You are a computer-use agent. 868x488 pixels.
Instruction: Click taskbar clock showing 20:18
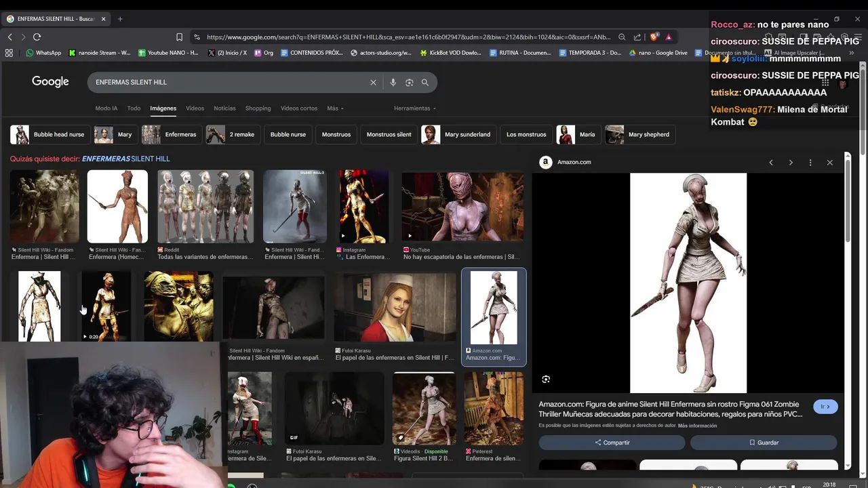coord(829,485)
